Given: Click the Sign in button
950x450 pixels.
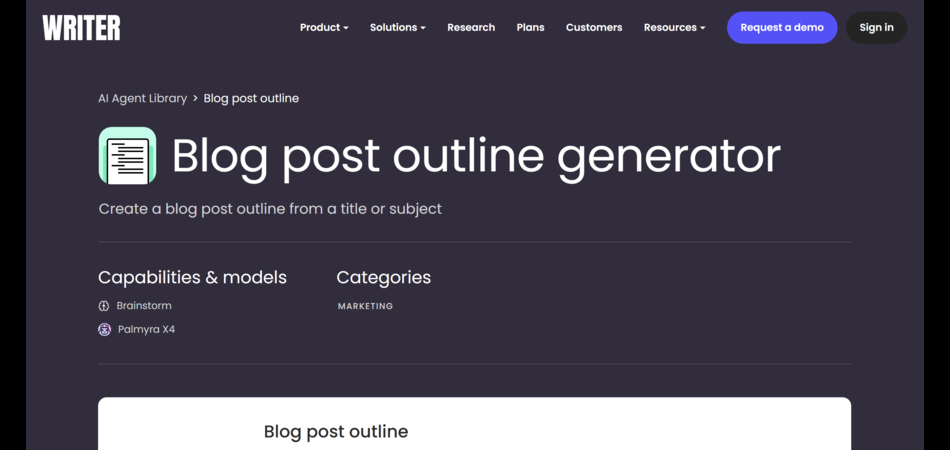Looking at the screenshot, I should click(x=876, y=28).
